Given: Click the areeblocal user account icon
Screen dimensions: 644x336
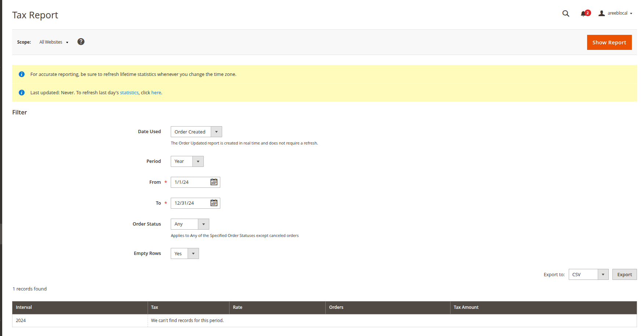Looking at the screenshot, I should click(x=601, y=13).
